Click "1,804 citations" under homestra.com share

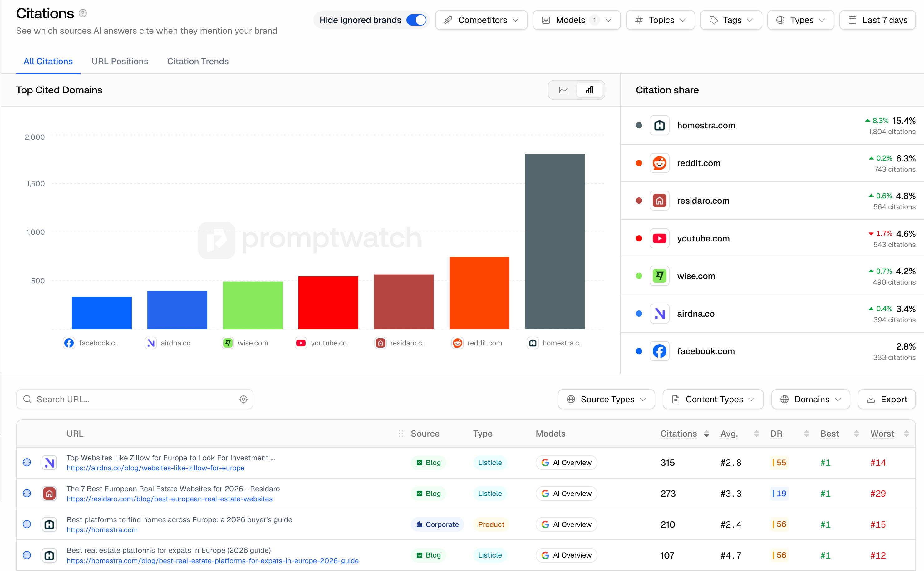892,132
